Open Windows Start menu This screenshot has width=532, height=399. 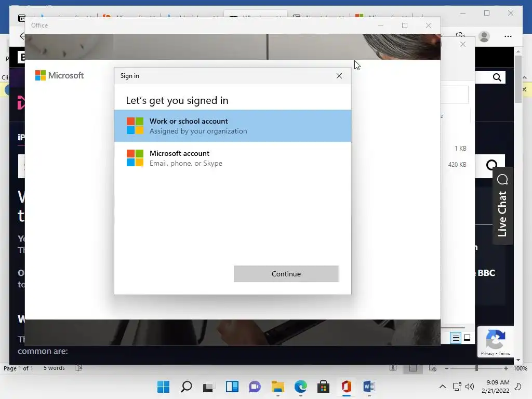pyautogui.click(x=163, y=387)
